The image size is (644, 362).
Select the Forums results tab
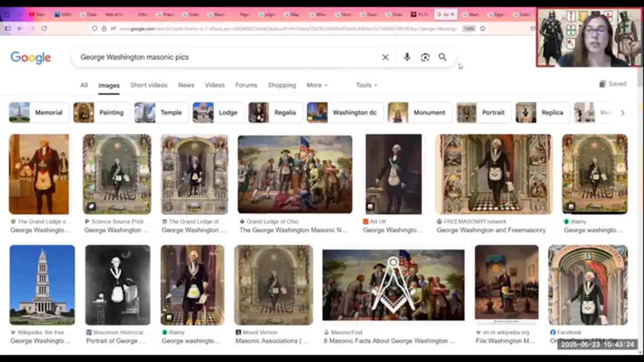(x=247, y=85)
